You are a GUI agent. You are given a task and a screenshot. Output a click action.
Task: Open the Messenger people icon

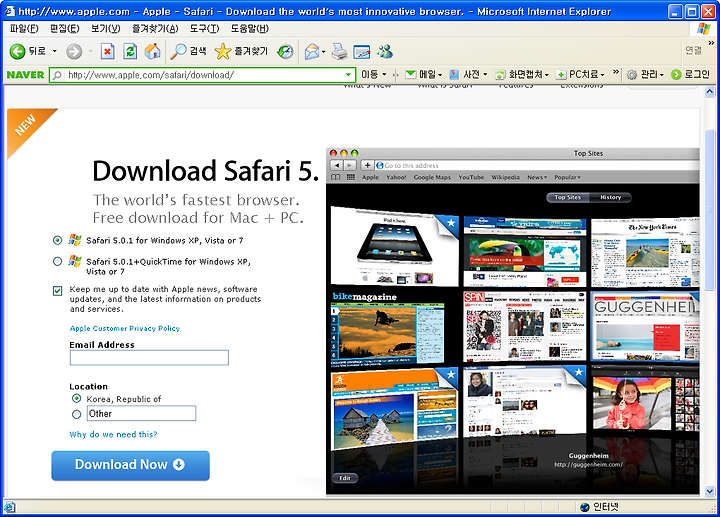pos(385,51)
